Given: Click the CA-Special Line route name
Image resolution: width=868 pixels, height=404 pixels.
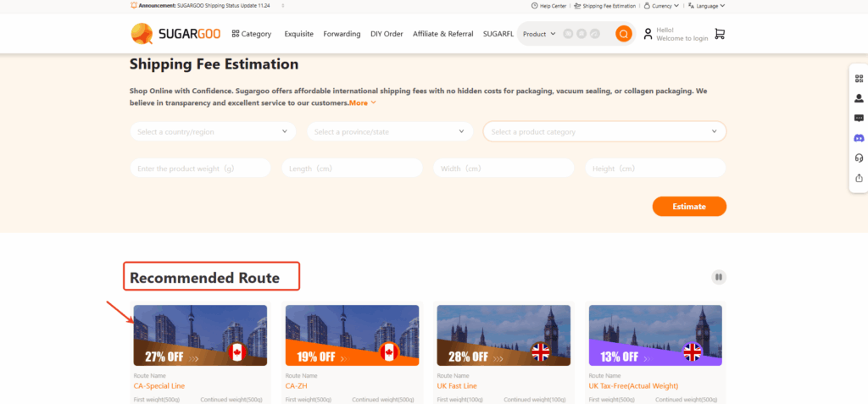Looking at the screenshot, I should tap(159, 385).
